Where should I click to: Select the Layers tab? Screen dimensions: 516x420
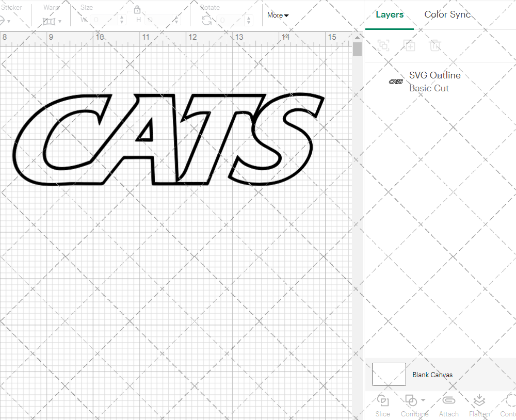pos(390,14)
